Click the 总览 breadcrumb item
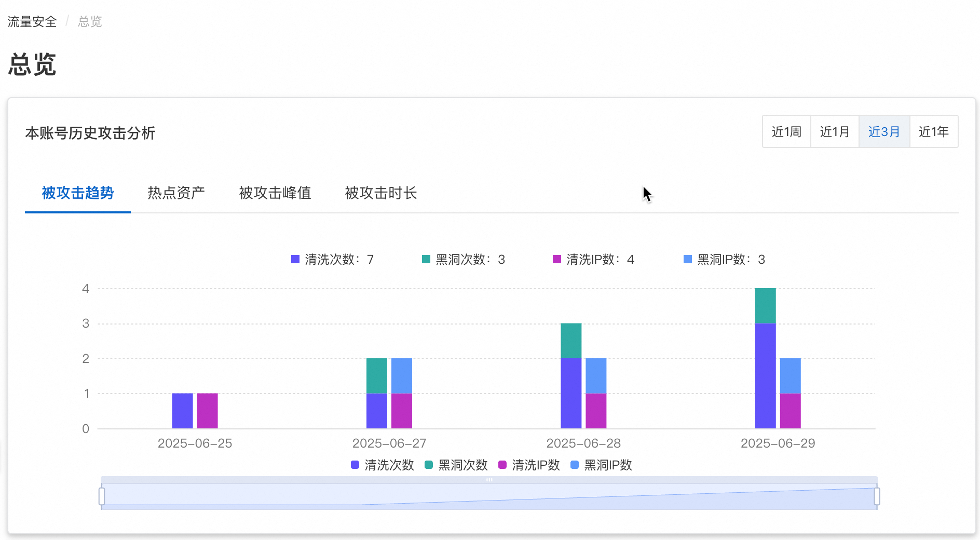This screenshot has width=980, height=540. [x=90, y=22]
